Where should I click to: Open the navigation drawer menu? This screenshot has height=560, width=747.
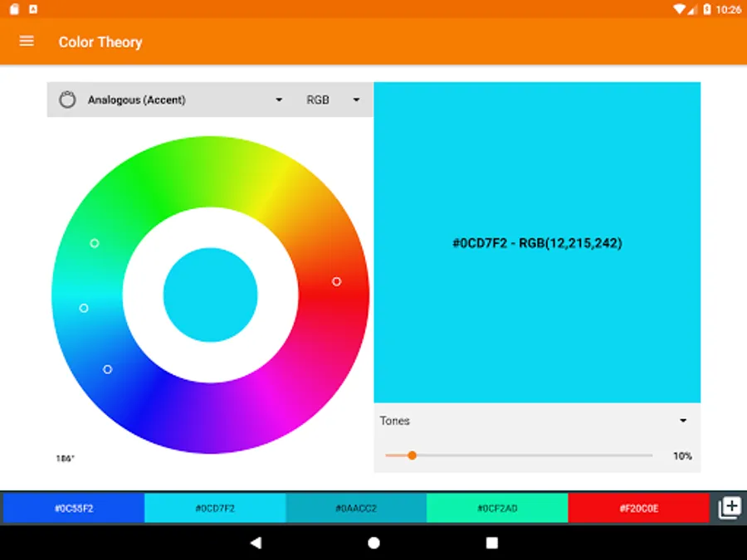[x=26, y=41]
